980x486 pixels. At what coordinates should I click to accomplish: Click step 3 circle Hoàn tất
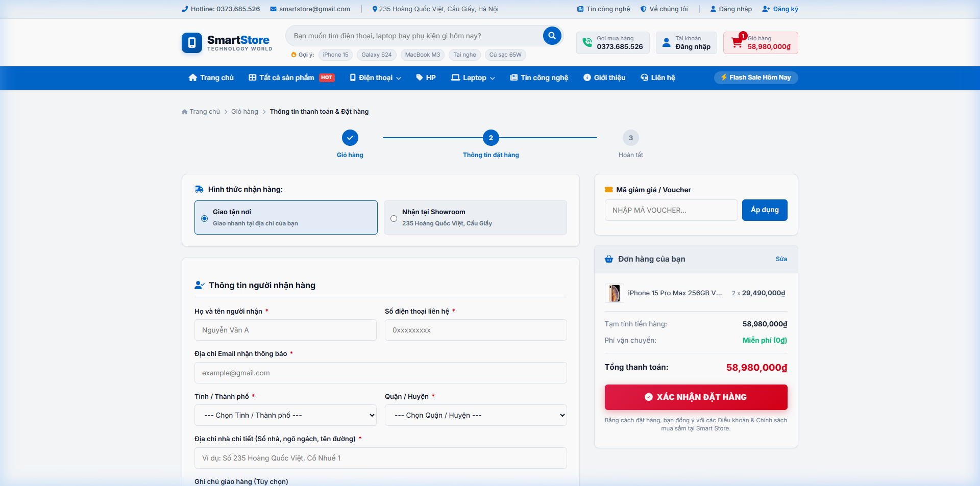[631, 138]
